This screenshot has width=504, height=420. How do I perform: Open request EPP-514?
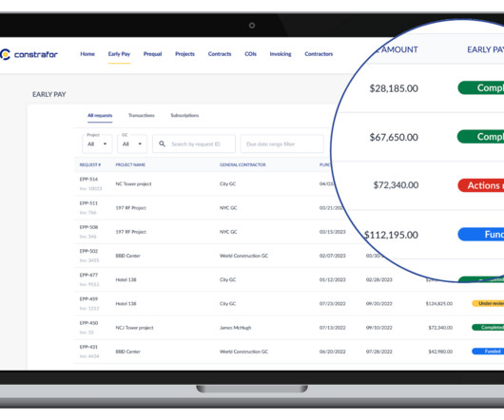[88, 180]
